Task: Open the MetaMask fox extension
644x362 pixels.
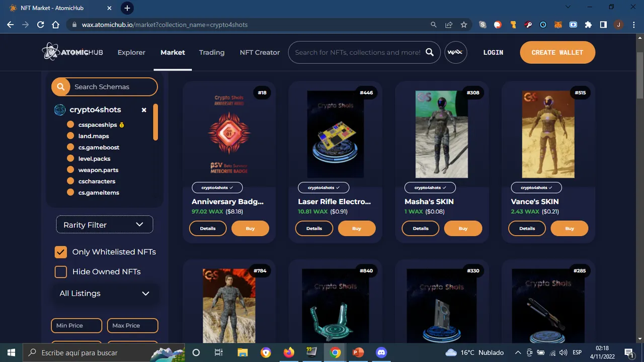Action: pos(558,25)
